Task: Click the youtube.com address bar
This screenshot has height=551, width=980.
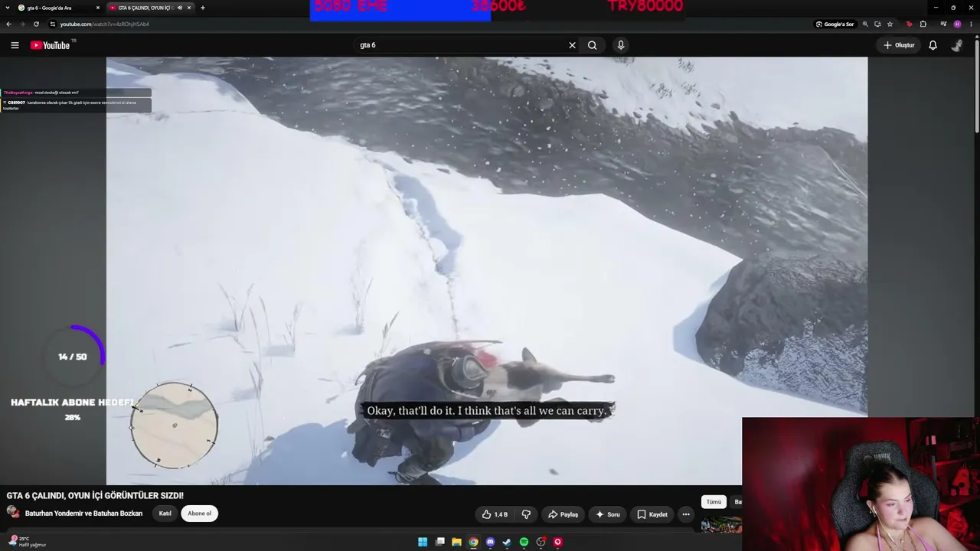Action: point(429,24)
